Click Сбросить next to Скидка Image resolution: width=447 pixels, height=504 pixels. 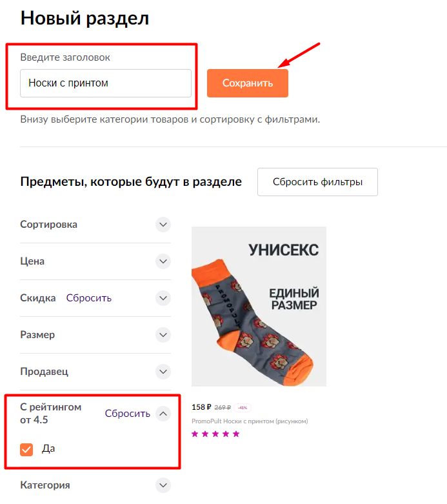point(89,298)
